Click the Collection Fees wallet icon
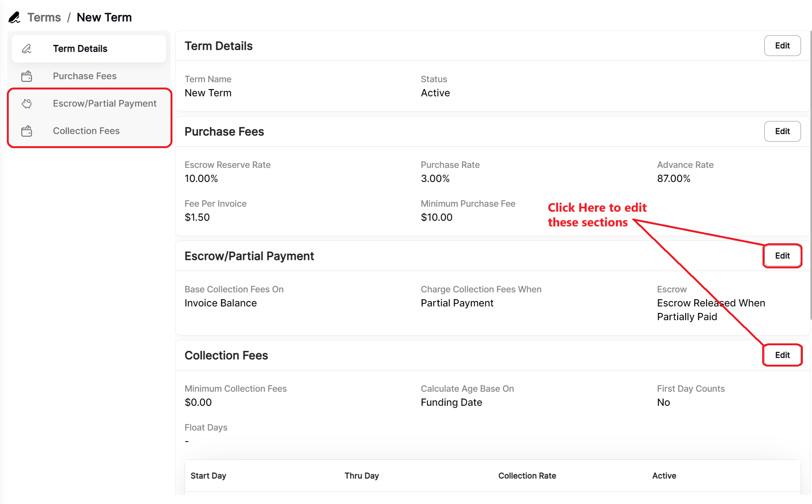 (27, 131)
